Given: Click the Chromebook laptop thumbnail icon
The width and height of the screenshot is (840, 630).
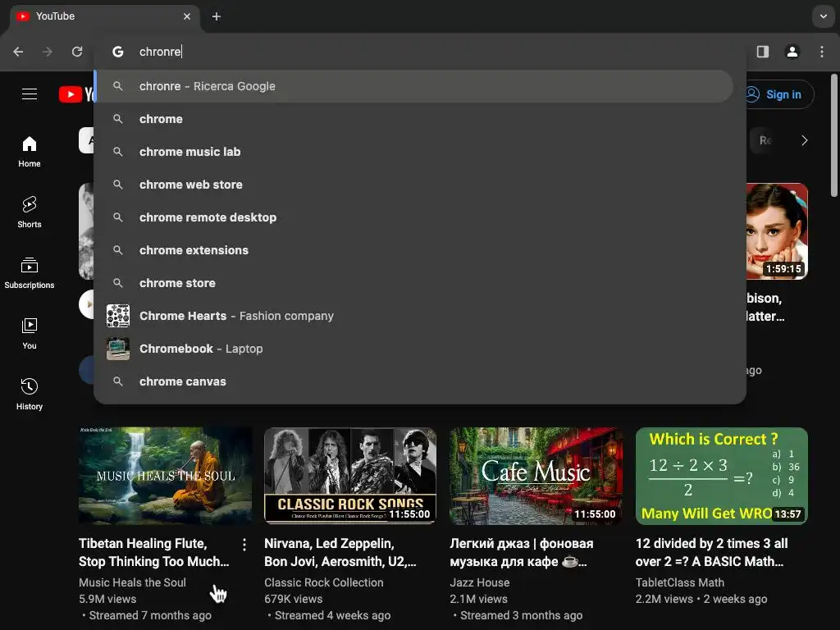Looking at the screenshot, I should pos(118,349).
